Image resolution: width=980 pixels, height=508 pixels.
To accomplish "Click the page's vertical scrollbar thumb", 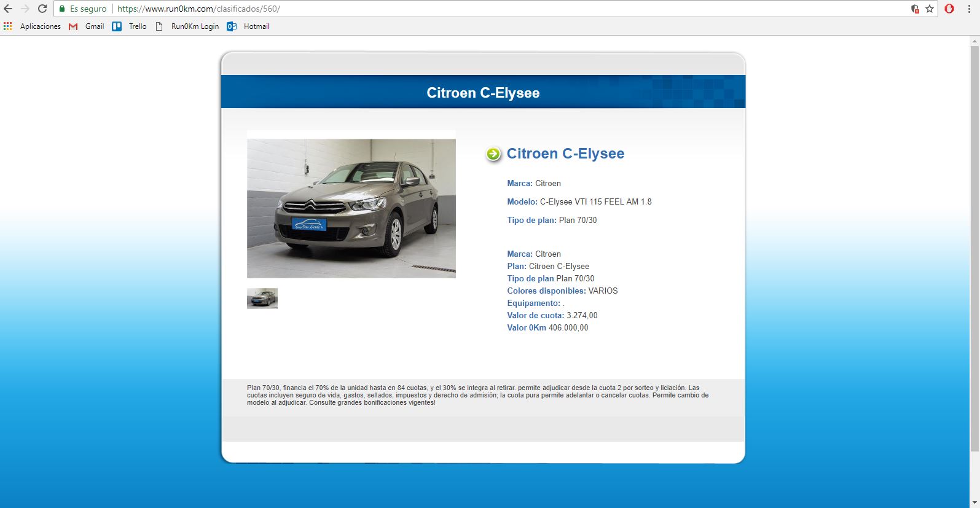I will (974, 246).
